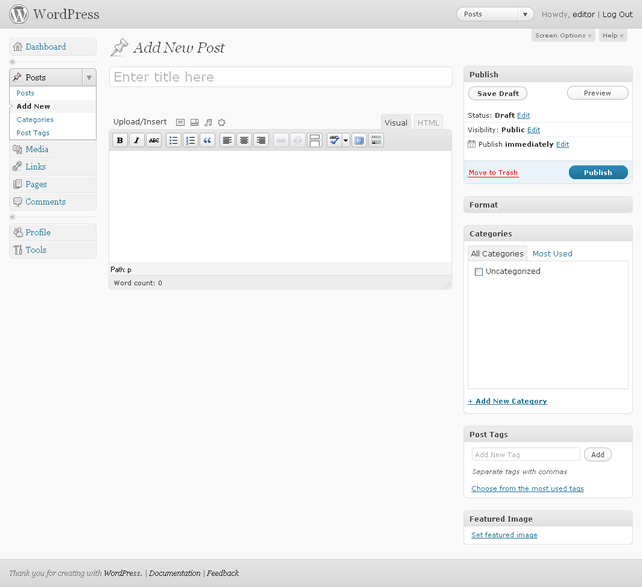Open the Documentation footer link
The height and width of the screenshot is (587, 642).
click(x=175, y=573)
